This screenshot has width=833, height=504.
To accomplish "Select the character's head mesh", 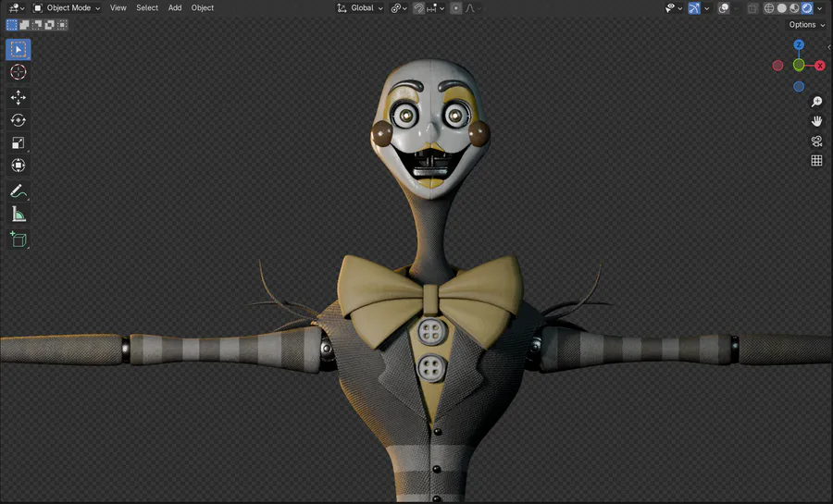I will coord(430,128).
